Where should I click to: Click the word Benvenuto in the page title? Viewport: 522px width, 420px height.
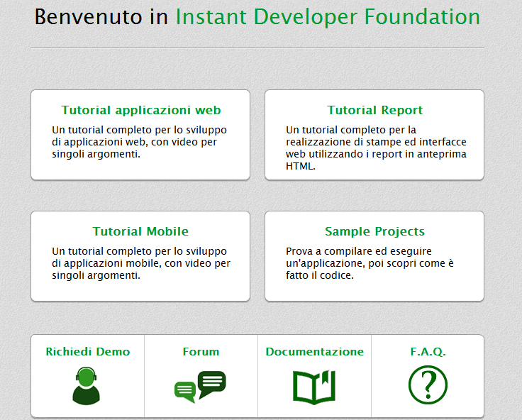click(x=89, y=16)
